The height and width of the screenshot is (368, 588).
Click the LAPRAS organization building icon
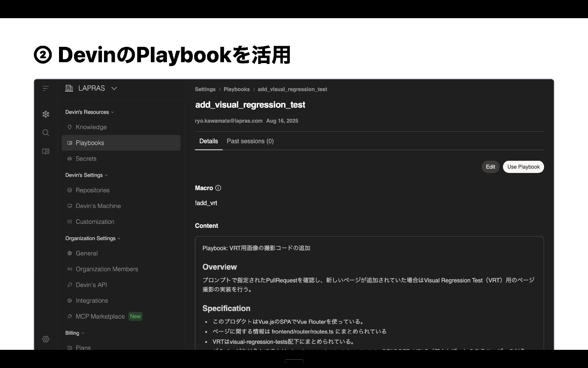tap(69, 88)
